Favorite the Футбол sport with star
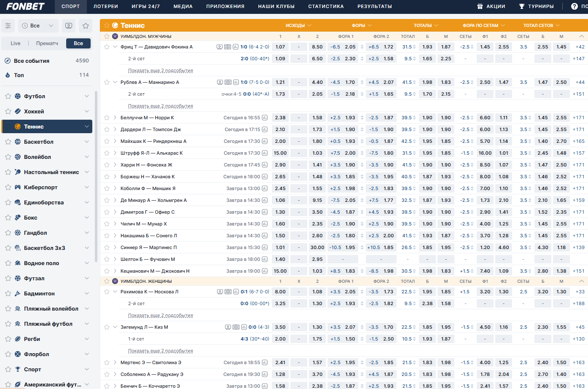Screen dimensions: 588x389 click(8, 96)
